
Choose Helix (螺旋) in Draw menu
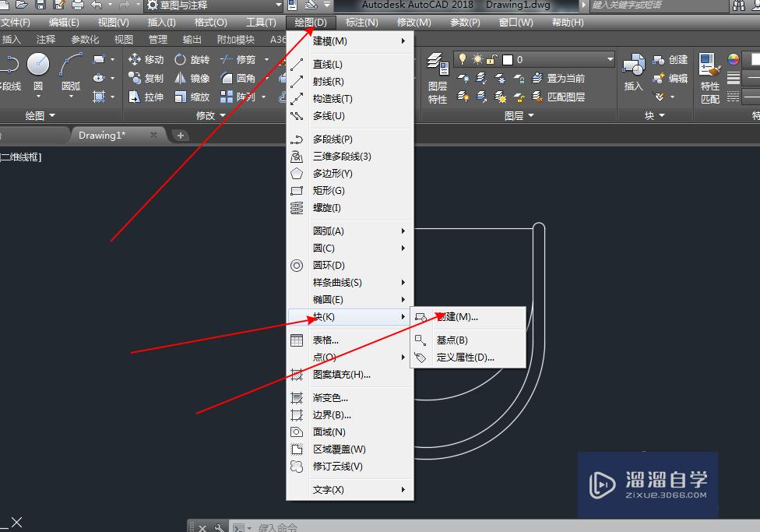[x=350, y=207]
